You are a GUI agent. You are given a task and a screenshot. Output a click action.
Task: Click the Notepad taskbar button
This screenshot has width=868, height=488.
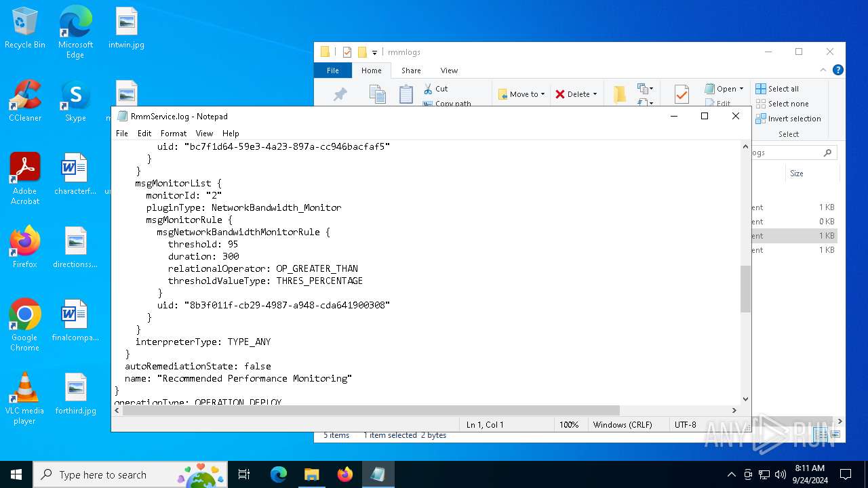point(378,474)
